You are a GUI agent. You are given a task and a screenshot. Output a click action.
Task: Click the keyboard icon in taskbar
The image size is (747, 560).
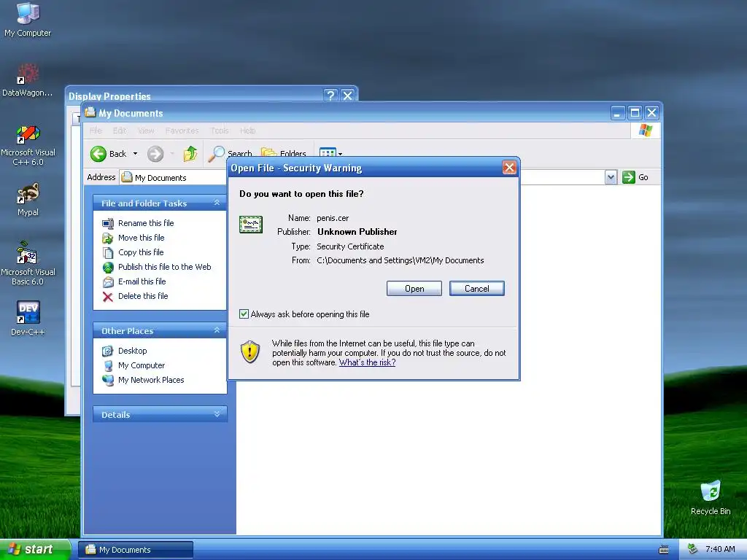[x=664, y=550]
